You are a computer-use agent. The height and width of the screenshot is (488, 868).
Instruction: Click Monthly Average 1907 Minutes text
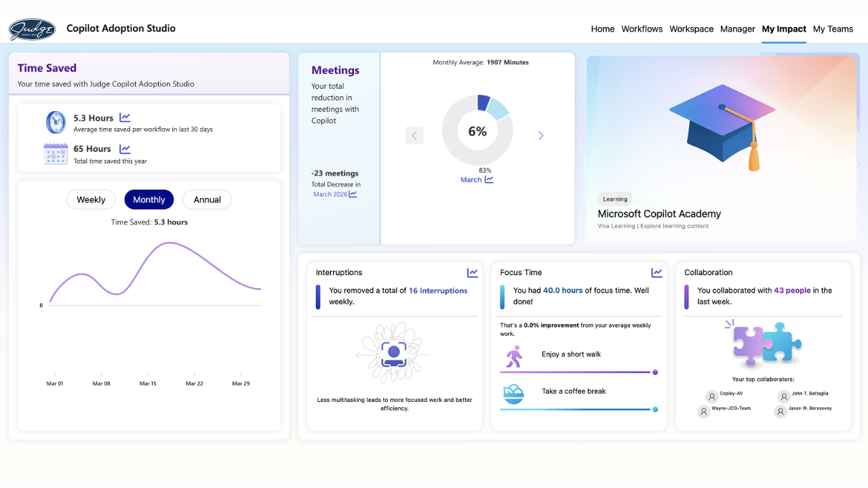(481, 62)
